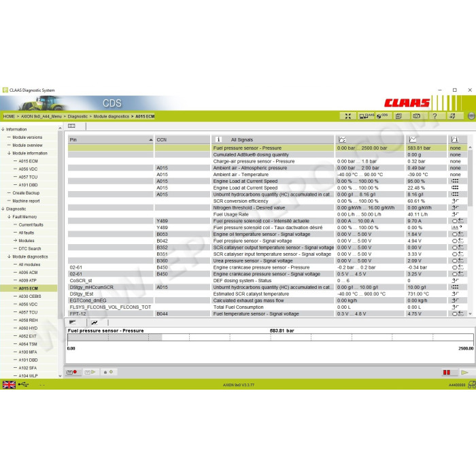This screenshot has width=476, height=476.
Task: Click the CLAAS computer connection toolbar icon
Action: click(367, 116)
